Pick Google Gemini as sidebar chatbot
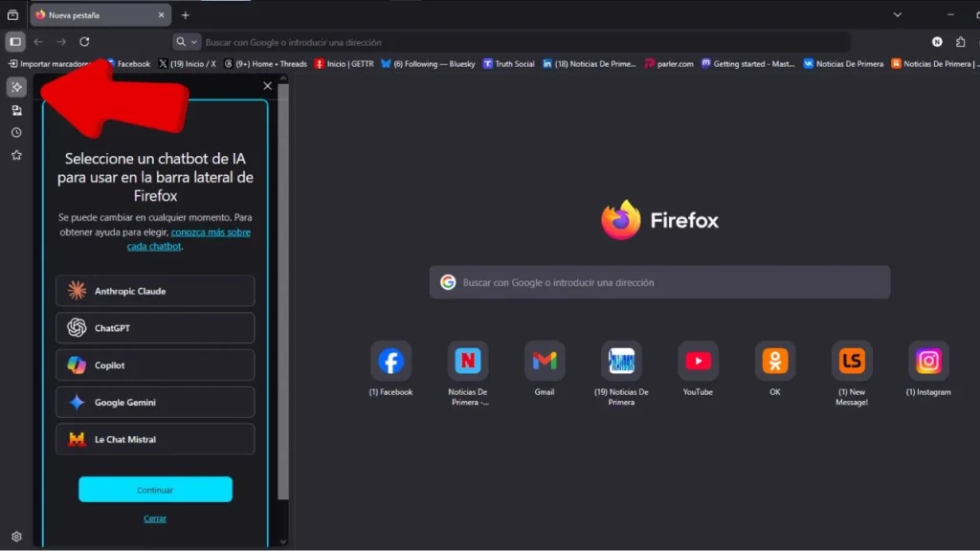This screenshot has height=551, width=980. coord(155,402)
